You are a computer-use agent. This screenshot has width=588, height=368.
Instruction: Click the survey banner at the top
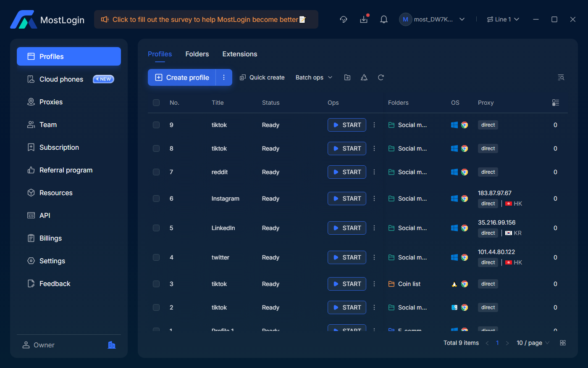tap(206, 19)
